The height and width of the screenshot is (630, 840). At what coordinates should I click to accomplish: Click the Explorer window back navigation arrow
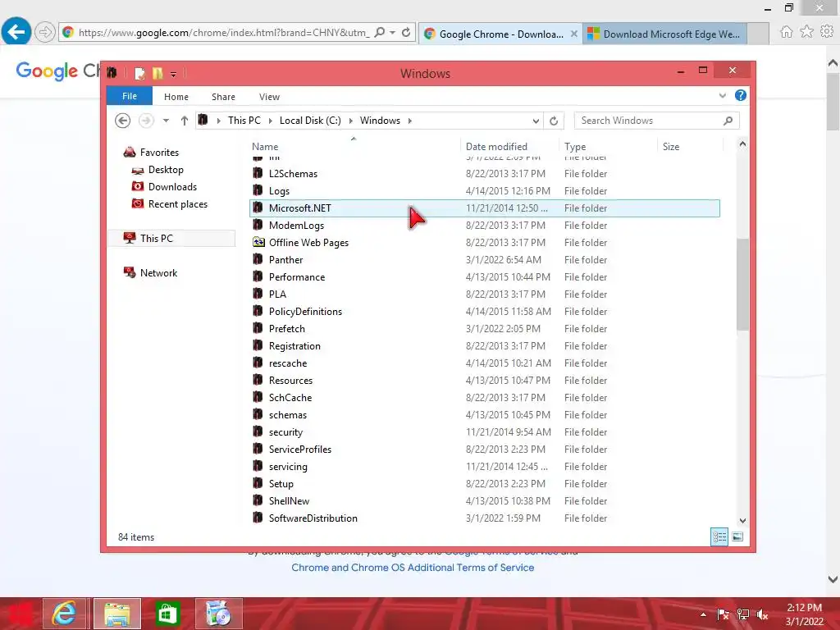pos(123,121)
